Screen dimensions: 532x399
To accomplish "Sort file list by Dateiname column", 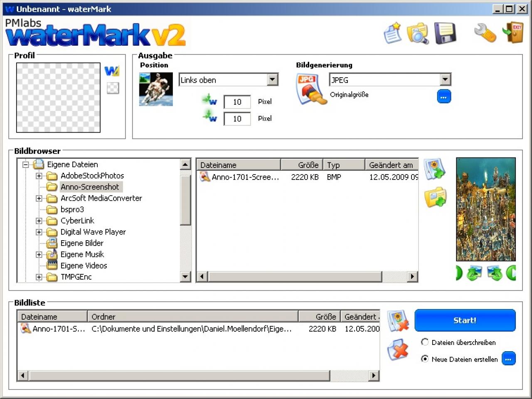I will tap(239, 165).
